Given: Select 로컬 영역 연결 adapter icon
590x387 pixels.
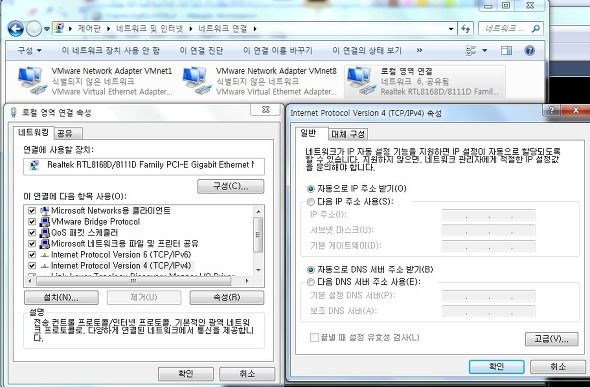Looking at the screenshot, I should 361,80.
